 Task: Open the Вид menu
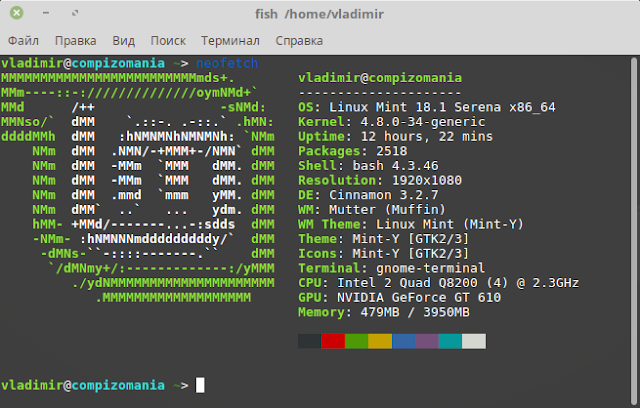click(124, 41)
